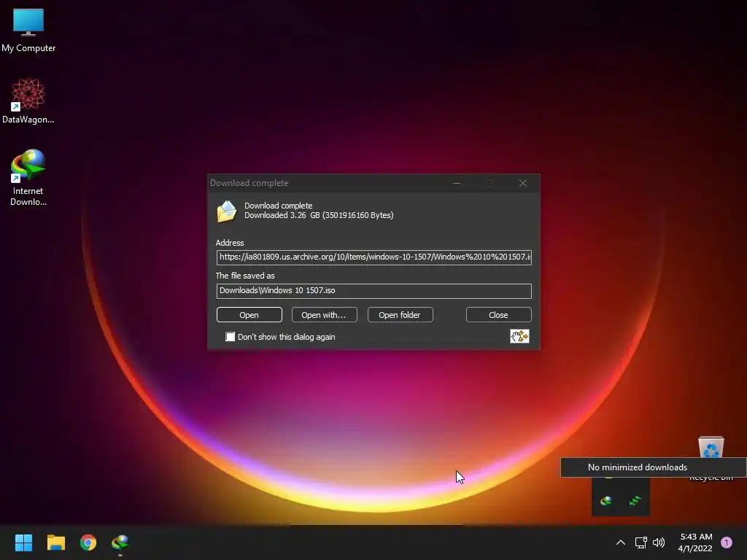This screenshot has height=560, width=747.
Task: Click the Close button in the dialog
Action: click(x=499, y=315)
